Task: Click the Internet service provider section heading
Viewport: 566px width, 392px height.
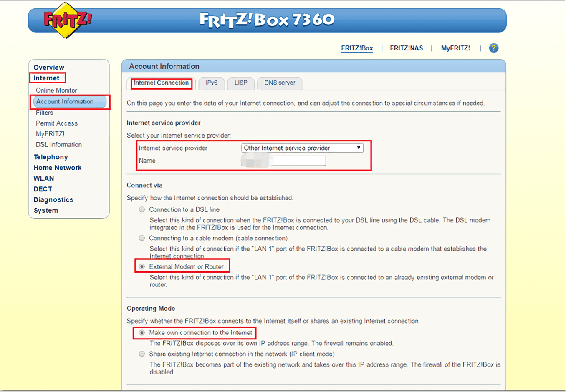Action: pos(164,123)
